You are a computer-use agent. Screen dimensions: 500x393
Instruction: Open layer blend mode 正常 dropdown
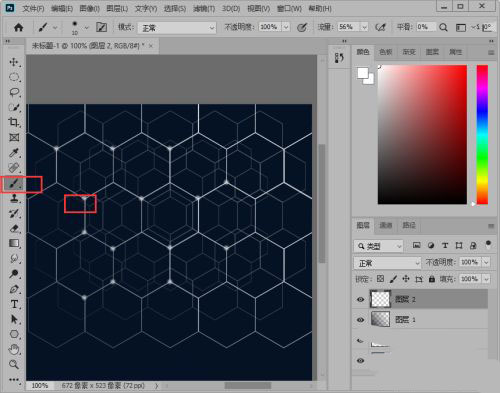[387, 263]
